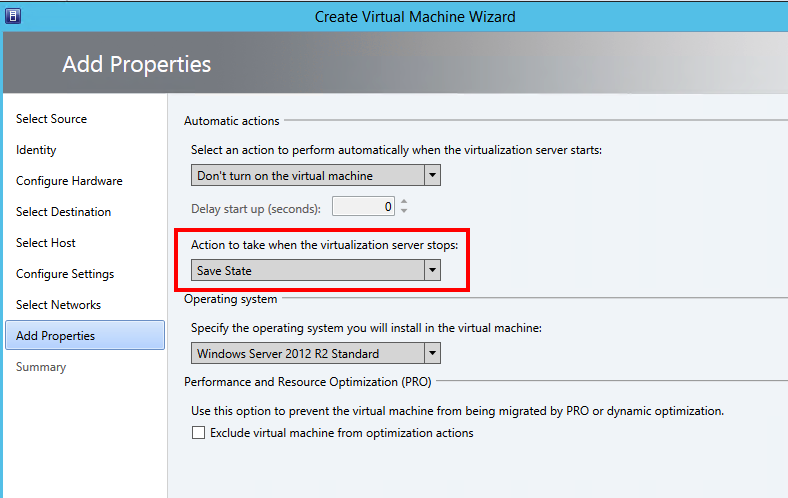Increase delay start up seconds spinner
Image resolution: width=788 pixels, height=498 pixels.
click(404, 202)
